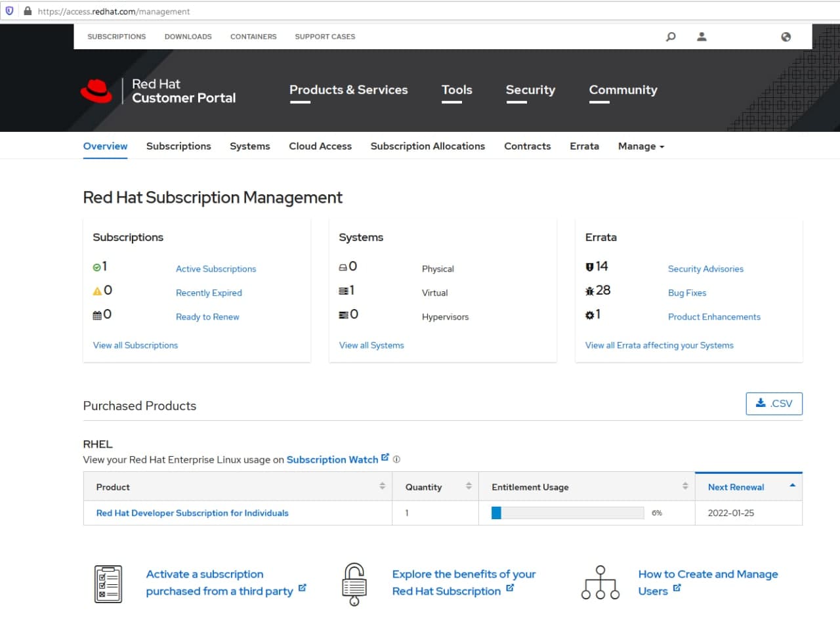
Task: Expand the Manage dropdown menu
Action: (641, 146)
